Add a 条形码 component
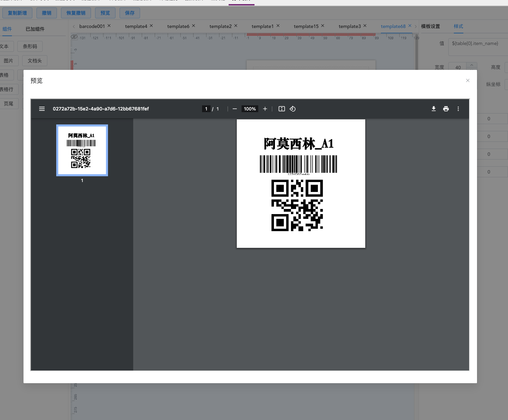Image resolution: width=508 pixels, height=420 pixels. (30, 46)
